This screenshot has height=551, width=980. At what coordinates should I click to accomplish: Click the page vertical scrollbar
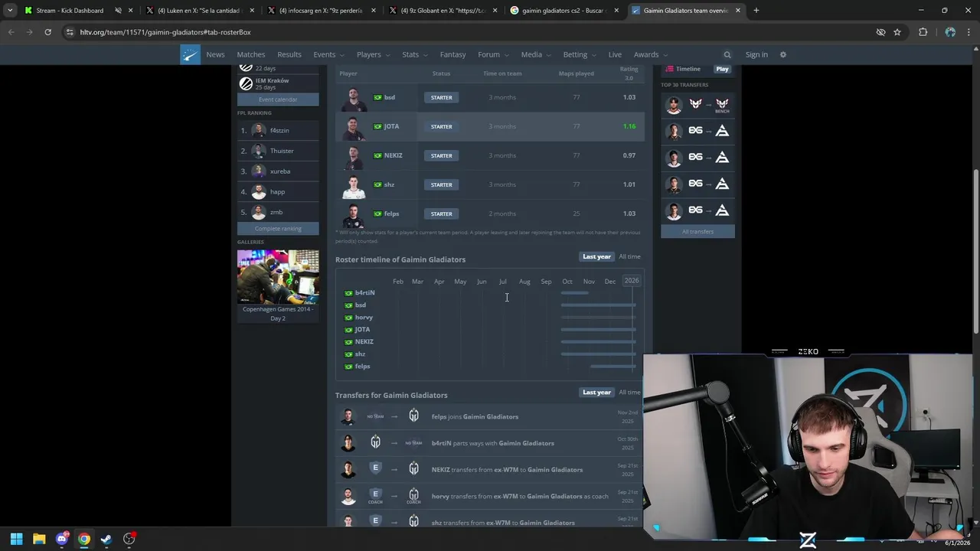click(x=975, y=249)
